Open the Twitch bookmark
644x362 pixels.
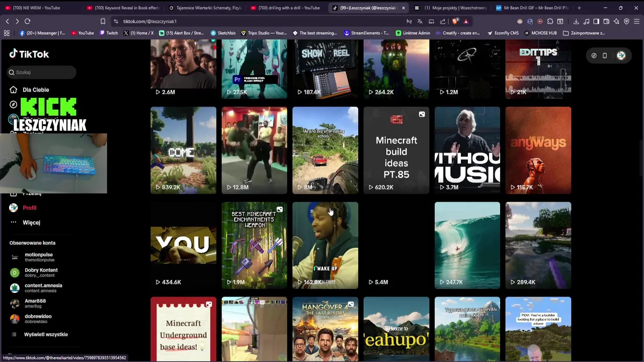pyautogui.click(x=109, y=33)
